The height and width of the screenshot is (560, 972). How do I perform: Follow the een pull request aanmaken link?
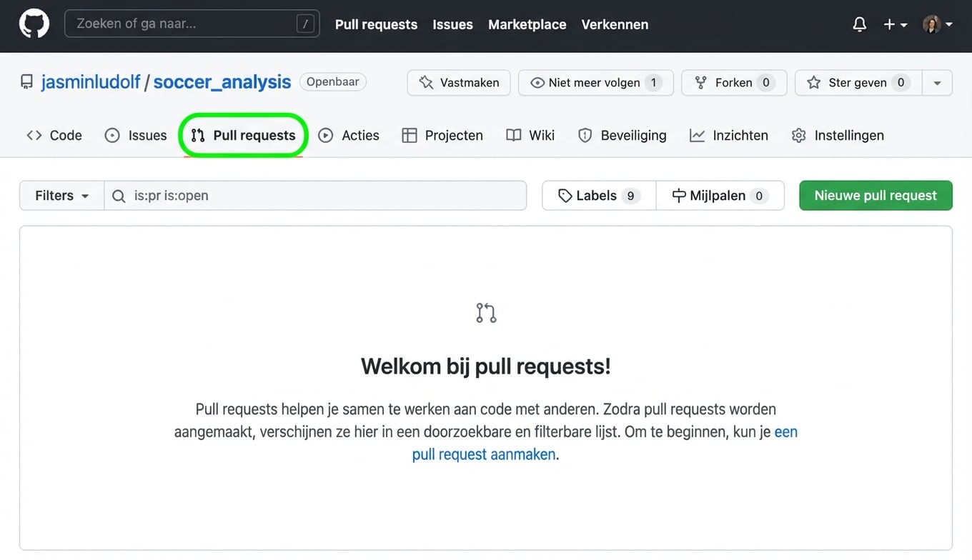485,454
